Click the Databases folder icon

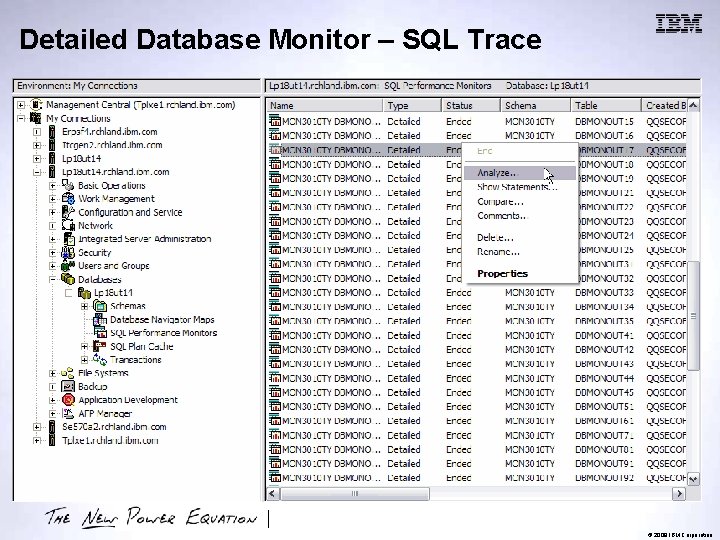tap(68, 279)
